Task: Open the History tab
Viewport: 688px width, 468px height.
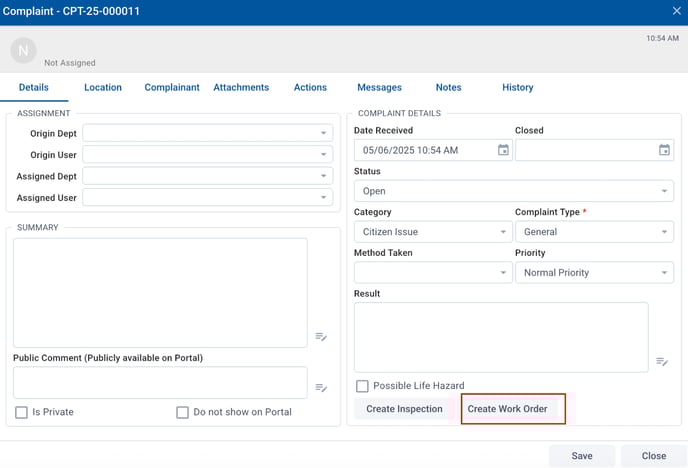Action: [x=517, y=87]
